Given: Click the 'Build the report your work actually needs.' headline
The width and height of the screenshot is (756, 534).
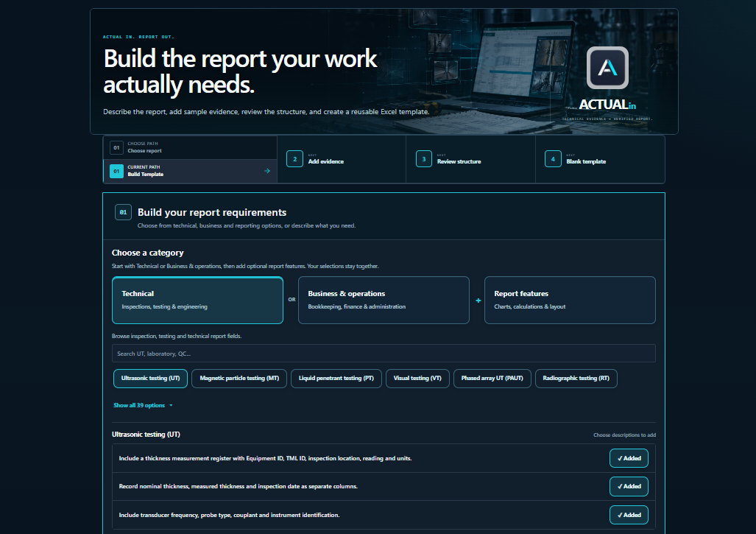Looking at the screenshot, I should pos(240,71).
